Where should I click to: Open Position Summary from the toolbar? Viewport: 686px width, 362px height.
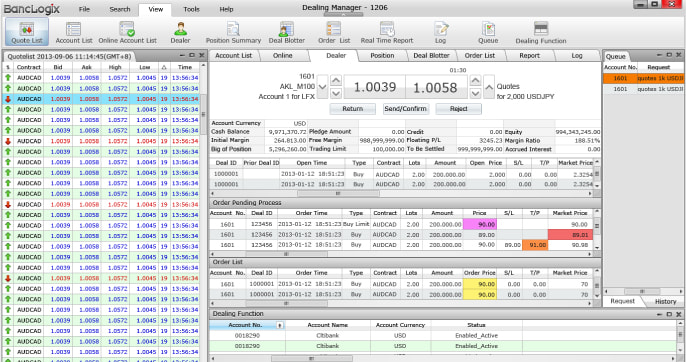pos(233,32)
